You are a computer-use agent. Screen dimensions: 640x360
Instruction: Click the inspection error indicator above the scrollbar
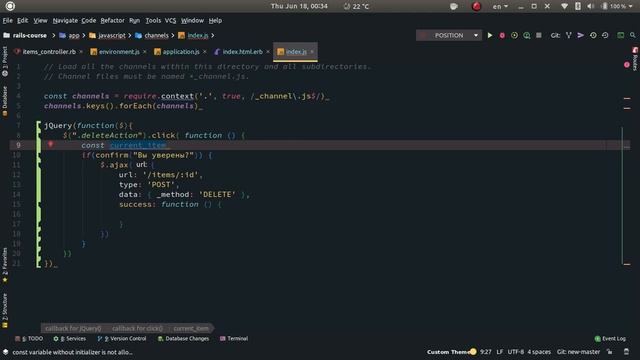click(627, 64)
